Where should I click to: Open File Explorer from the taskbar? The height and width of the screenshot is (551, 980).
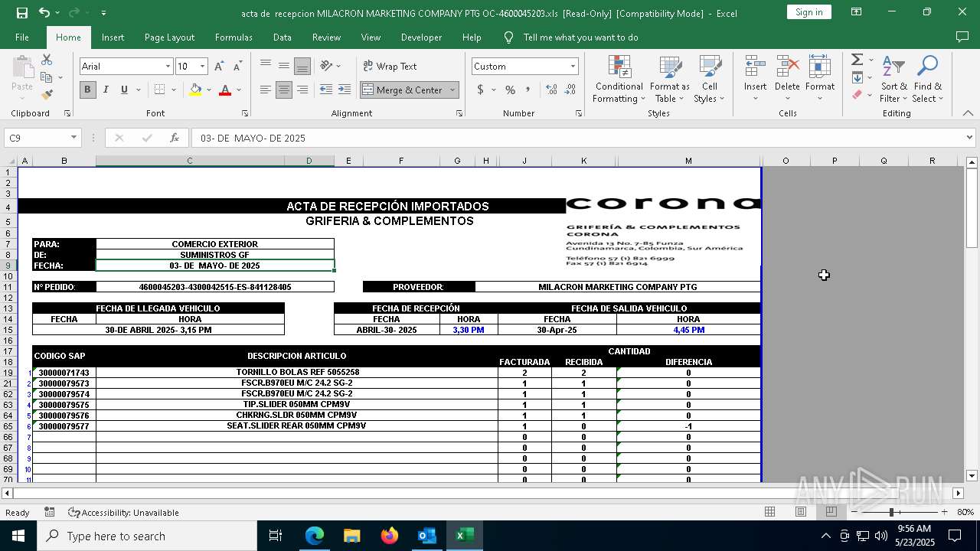tap(352, 536)
